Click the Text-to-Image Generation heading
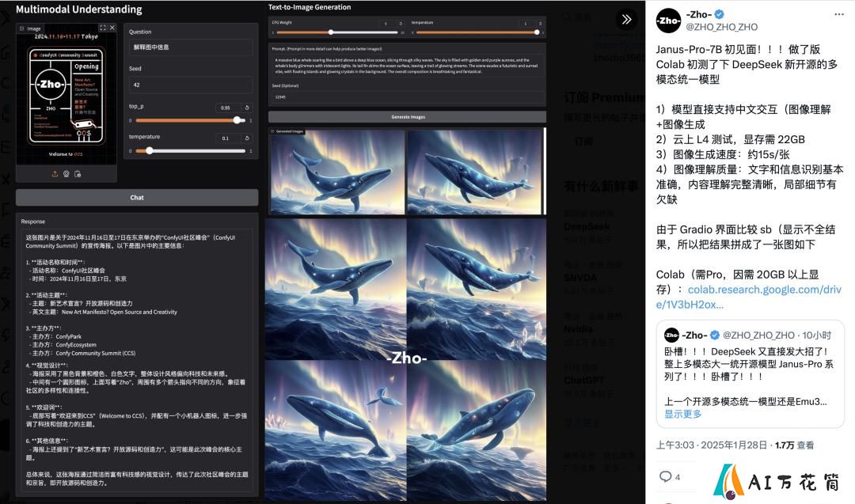 coord(310,7)
